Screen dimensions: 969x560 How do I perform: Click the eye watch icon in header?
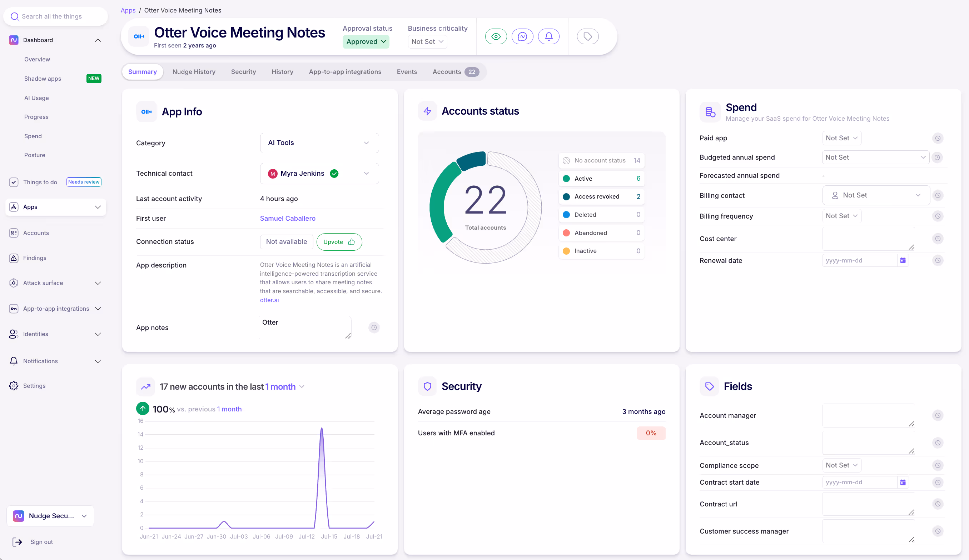pyautogui.click(x=496, y=36)
